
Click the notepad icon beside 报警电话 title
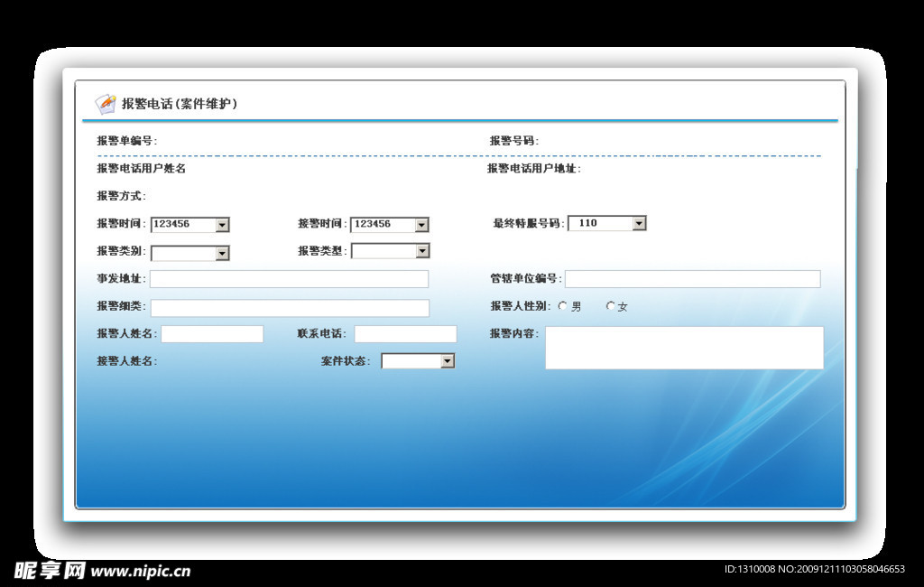(106, 104)
